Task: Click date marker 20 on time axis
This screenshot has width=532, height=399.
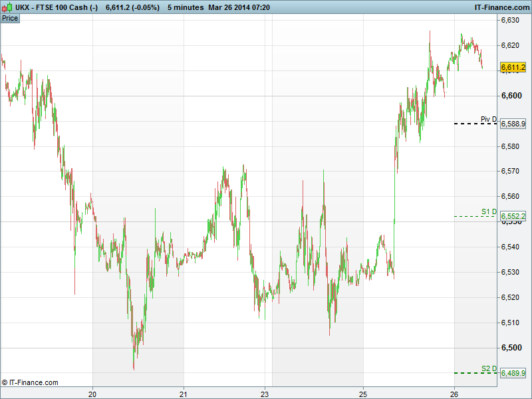Action: coord(93,392)
